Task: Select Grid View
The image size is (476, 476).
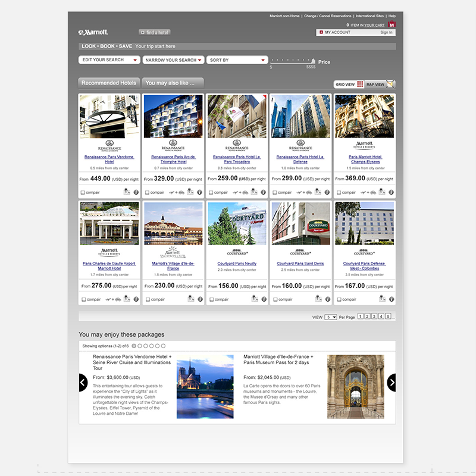Action: 349,84
